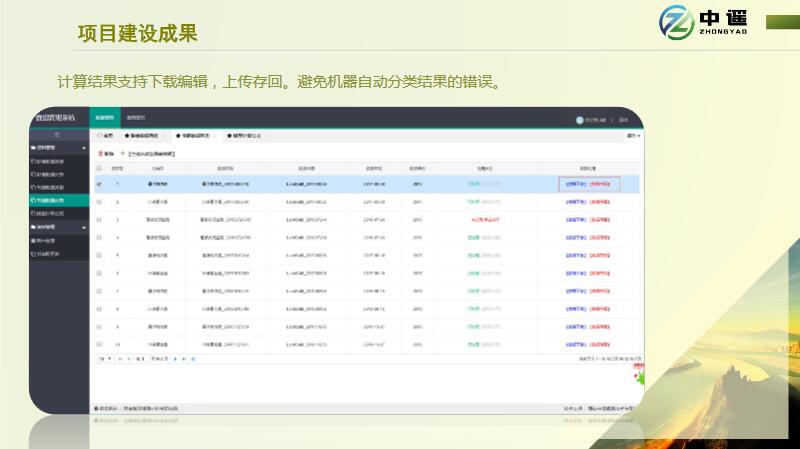Click the user avatar icon in header
Screen dimensions: 800x449
(580, 120)
